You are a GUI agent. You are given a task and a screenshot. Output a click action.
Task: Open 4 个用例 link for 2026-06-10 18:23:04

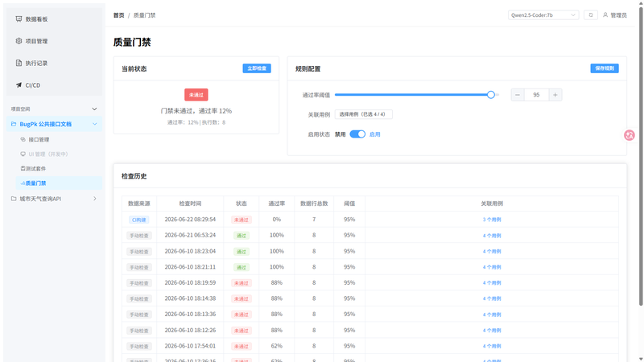[x=492, y=251]
